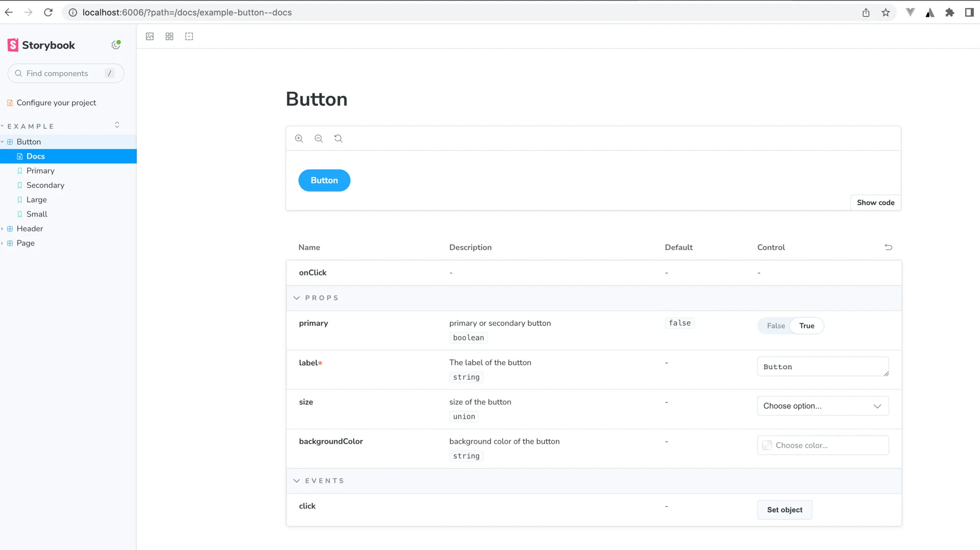Set primary control to True
The width and height of the screenshot is (980, 550).
coord(806,326)
